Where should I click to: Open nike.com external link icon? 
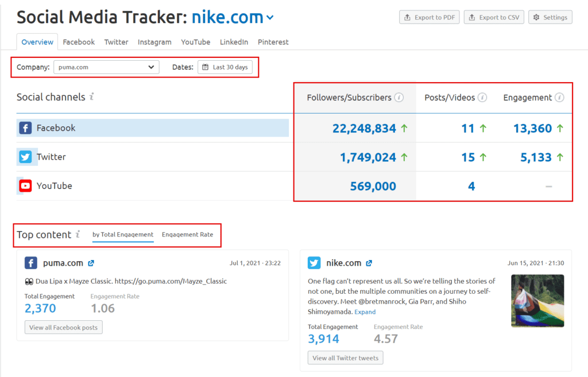(x=369, y=263)
